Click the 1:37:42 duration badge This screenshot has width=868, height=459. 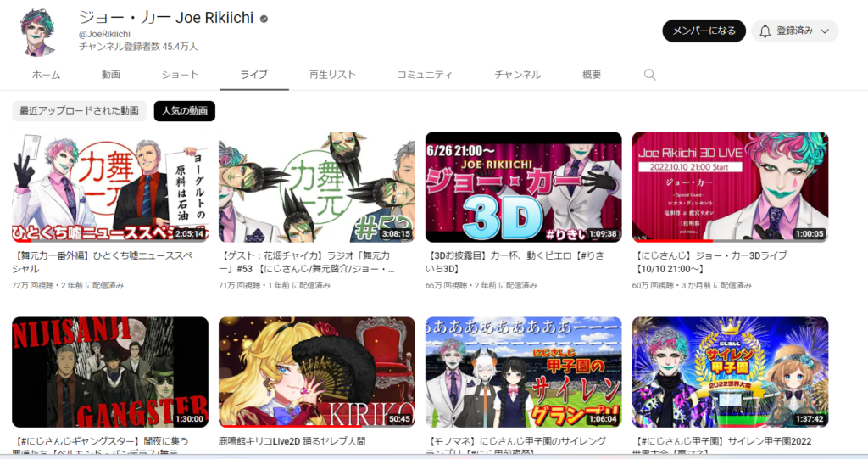[810, 419]
